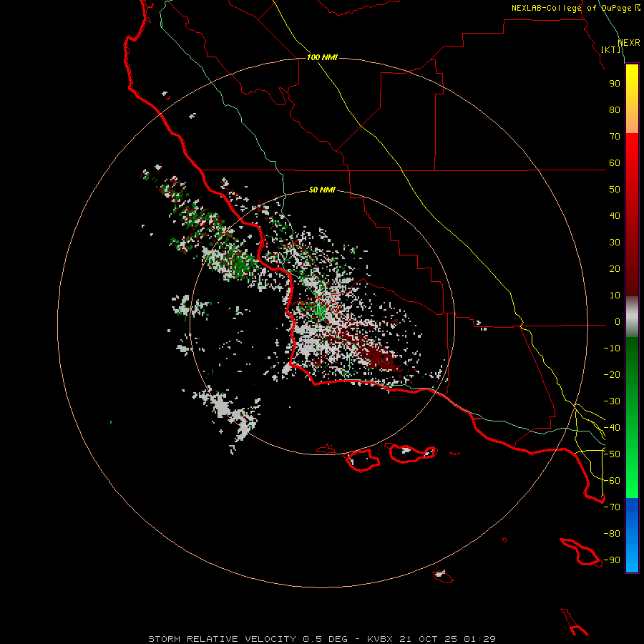Pick the -50 value on velocity scale
Screen dimensions: 644x644
click(612, 454)
